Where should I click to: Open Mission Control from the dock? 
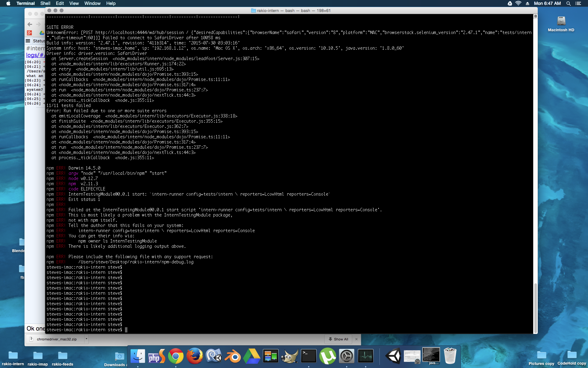(x=271, y=356)
